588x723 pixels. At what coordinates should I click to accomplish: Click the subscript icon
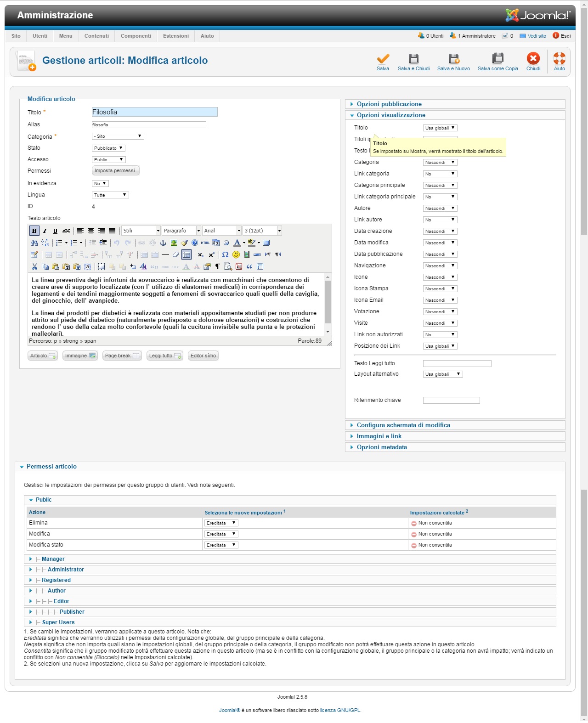pyautogui.click(x=201, y=254)
